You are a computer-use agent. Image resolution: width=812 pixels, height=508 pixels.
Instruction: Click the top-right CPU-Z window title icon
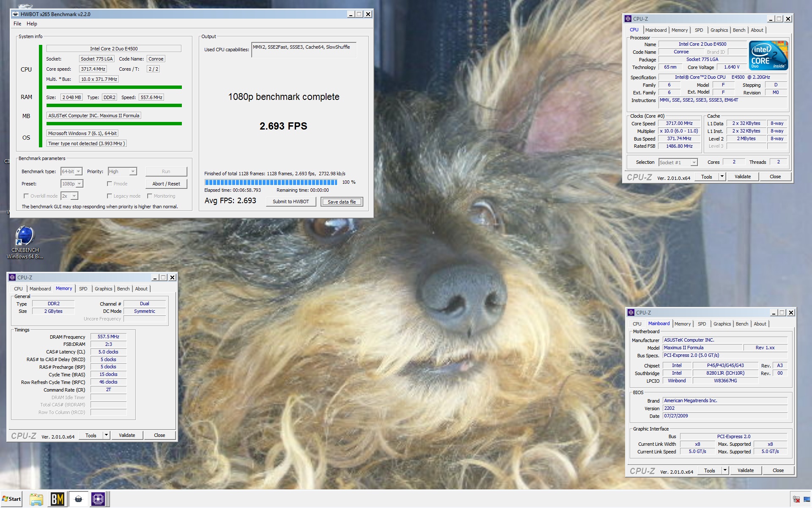(628, 19)
